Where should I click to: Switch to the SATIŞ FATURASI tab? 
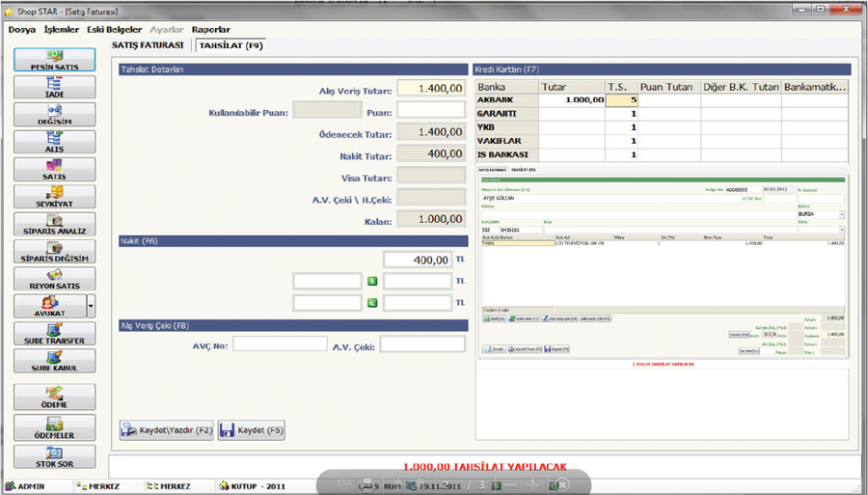(x=148, y=44)
